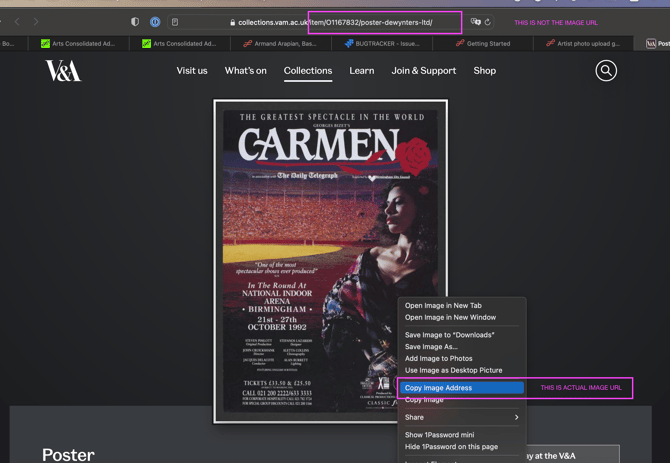670x463 pixels.
Task: Choose Save Image As...
Action: (x=461, y=347)
